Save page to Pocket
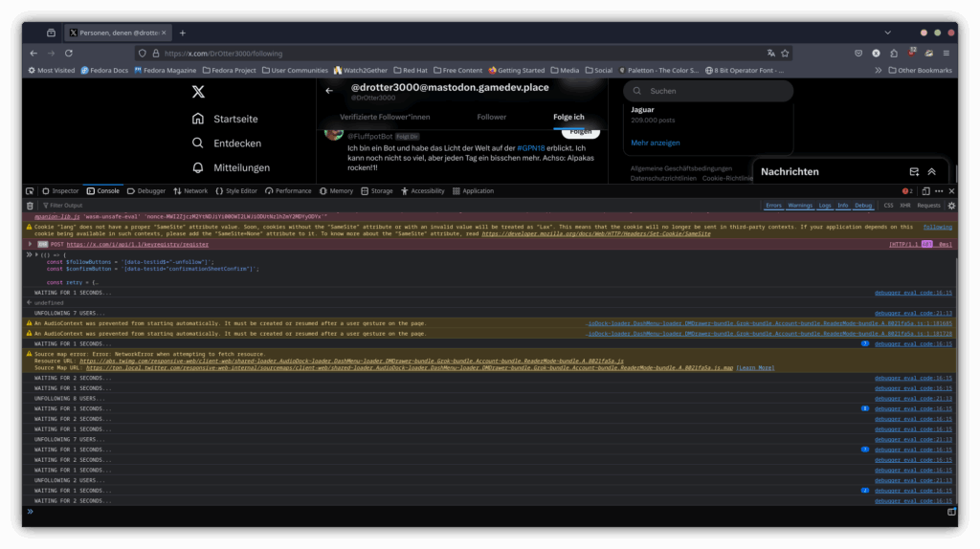This screenshot has height=549, width=980. 858,54
